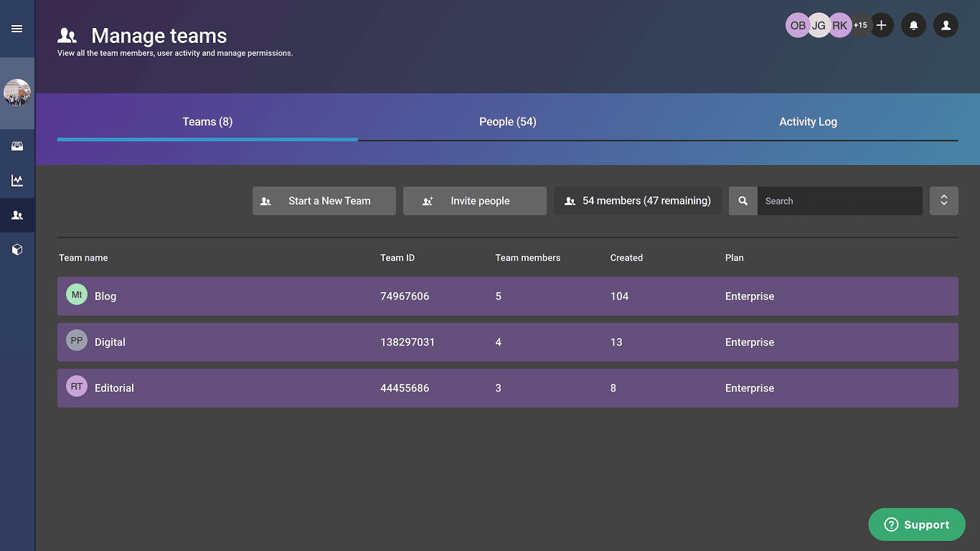Click Enterprise plan in Editorial row
980x551 pixels.
pos(750,388)
